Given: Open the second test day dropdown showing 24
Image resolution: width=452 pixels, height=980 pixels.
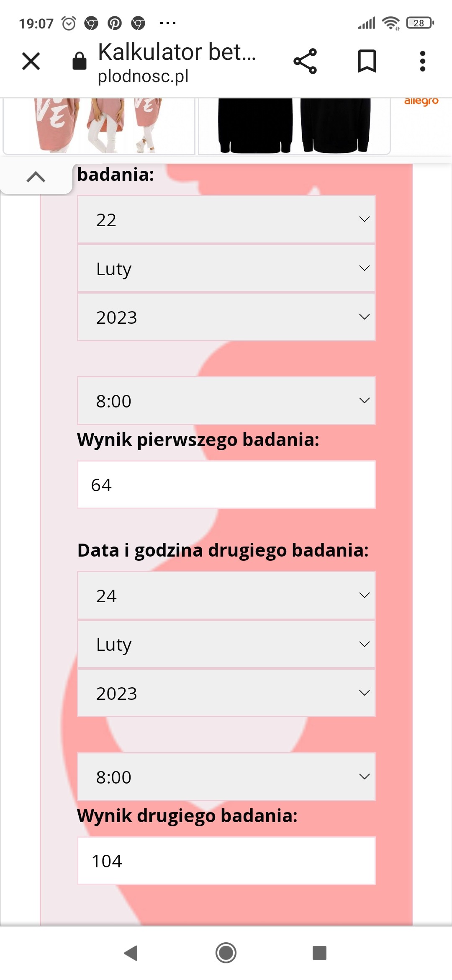Looking at the screenshot, I should click(x=226, y=596).
